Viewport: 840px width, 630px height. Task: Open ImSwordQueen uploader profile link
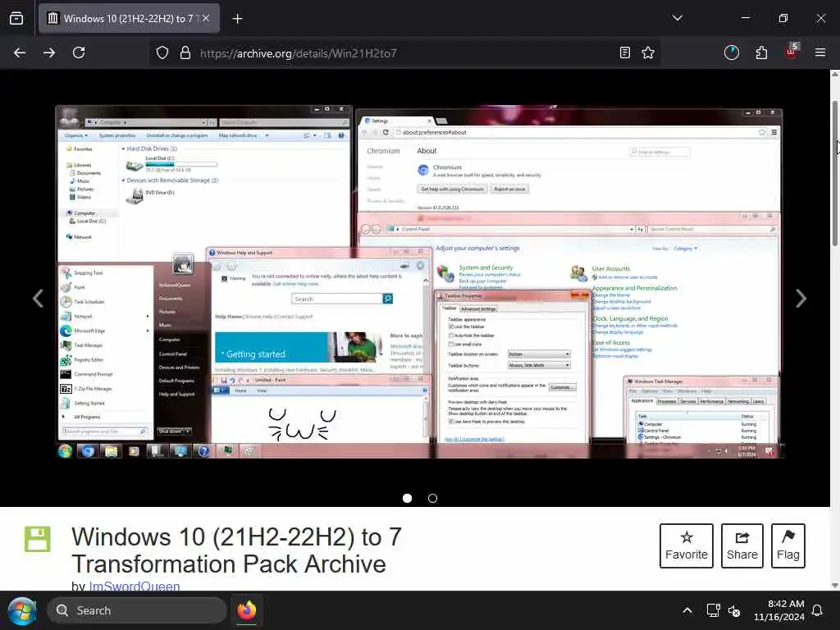[x=135, y=586]
